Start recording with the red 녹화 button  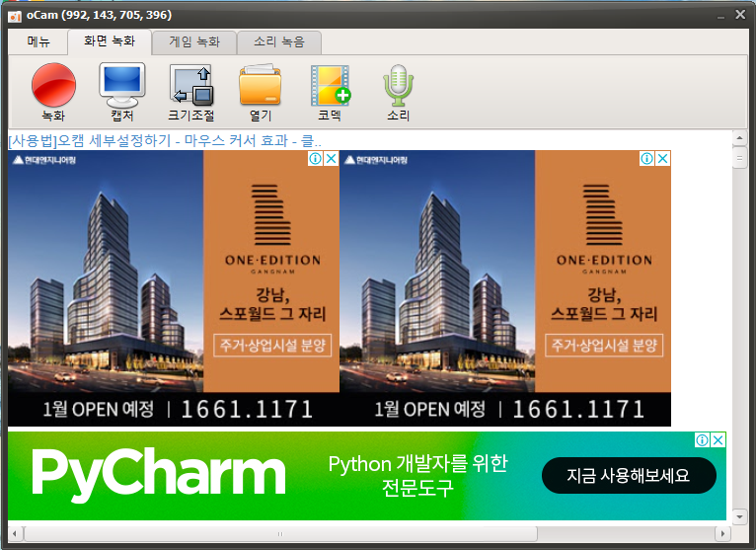coord(53,92)
